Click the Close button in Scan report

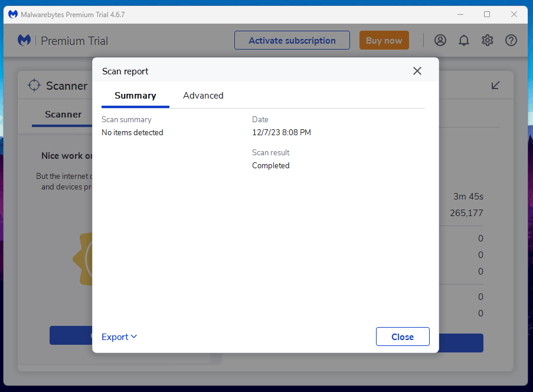pos(403,337)
